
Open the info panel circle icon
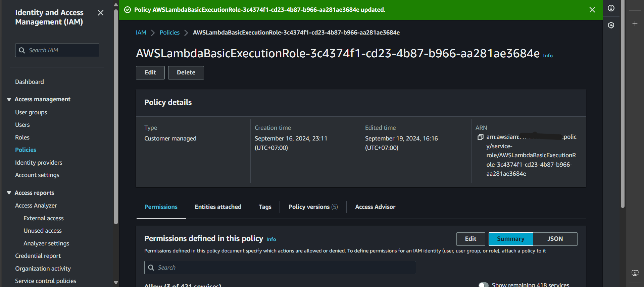[611, 8]
